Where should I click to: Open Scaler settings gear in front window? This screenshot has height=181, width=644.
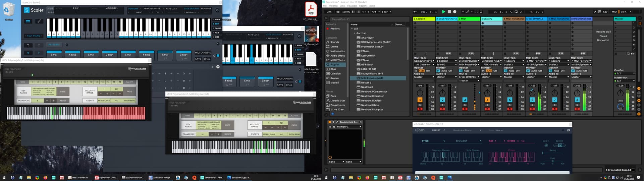pyautogui.click(x=217, y=10)
